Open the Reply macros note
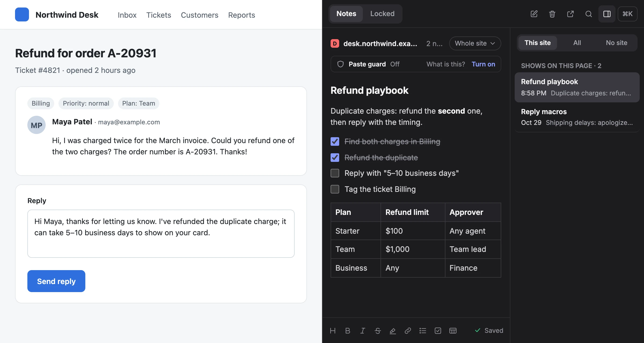Viewport: 644px width, 343px height. pyautogui.click(x=577, y=117)
